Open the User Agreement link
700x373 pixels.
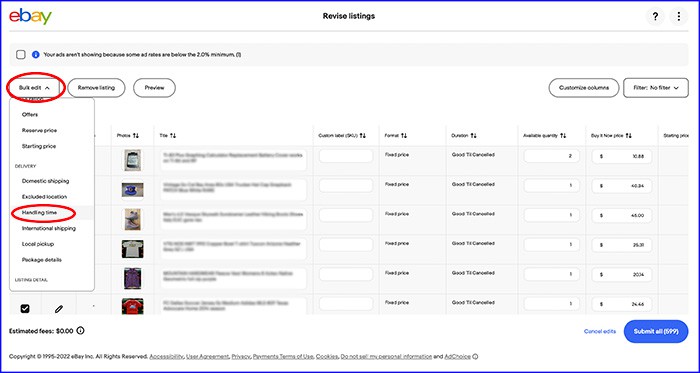pos(208,356)
